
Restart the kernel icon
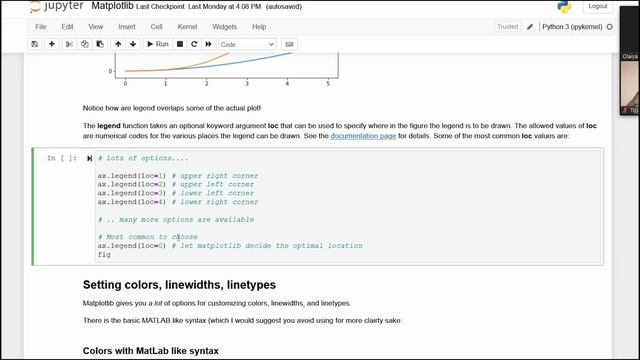(x=194, y=44)
